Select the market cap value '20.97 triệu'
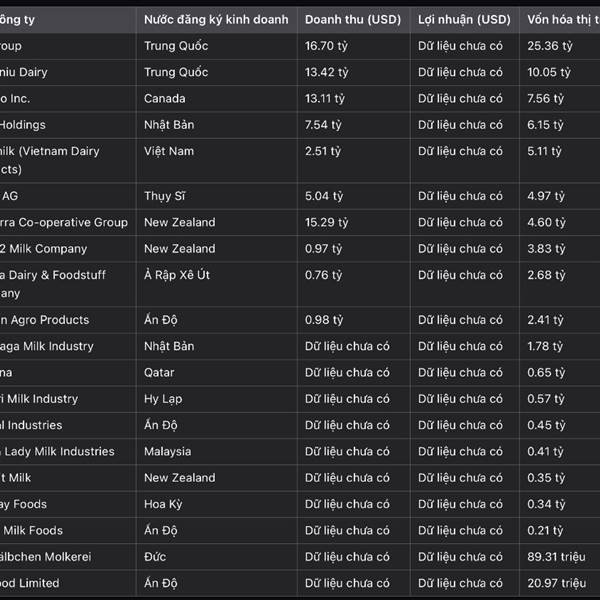The width and height of the screenshot is (600, 600). click(x=557, y=583)
